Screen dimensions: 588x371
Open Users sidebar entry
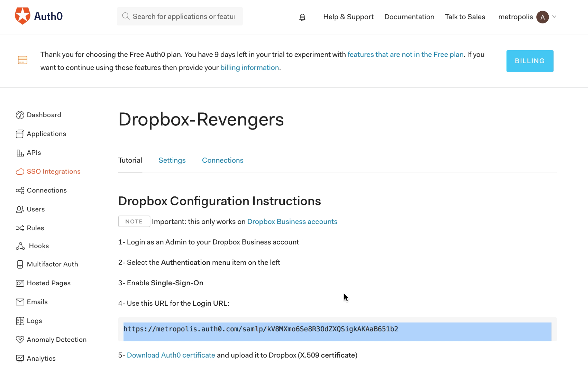pyautogui.click(x=36, y=209)
